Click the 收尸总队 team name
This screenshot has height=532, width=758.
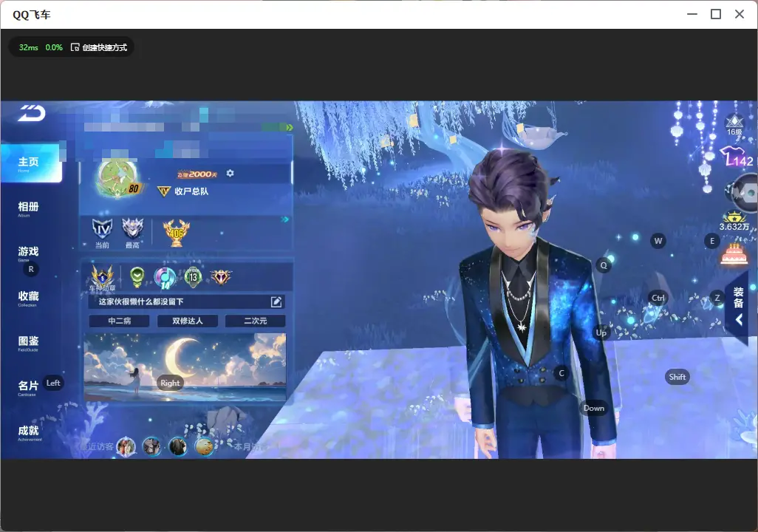[x=191, y=191]
